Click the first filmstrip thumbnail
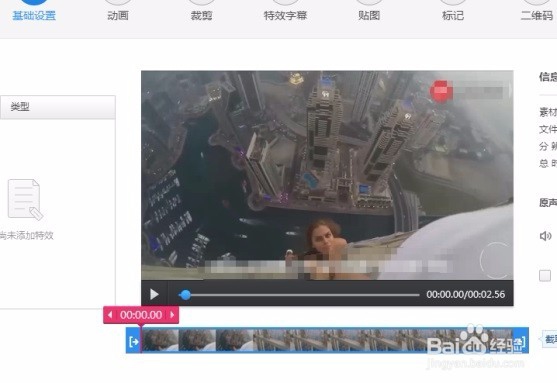Viewport: 557px width, 383px height. coord(160,340)
